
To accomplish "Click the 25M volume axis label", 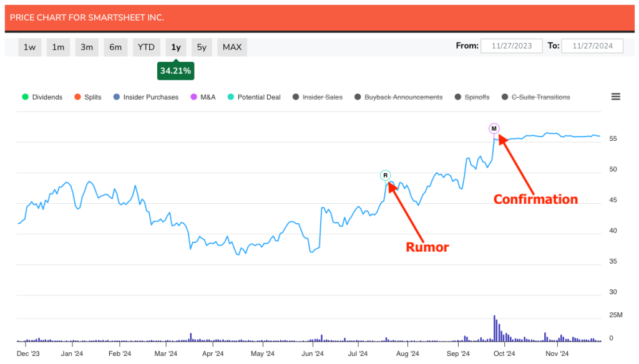I will [x=615, y=315].
